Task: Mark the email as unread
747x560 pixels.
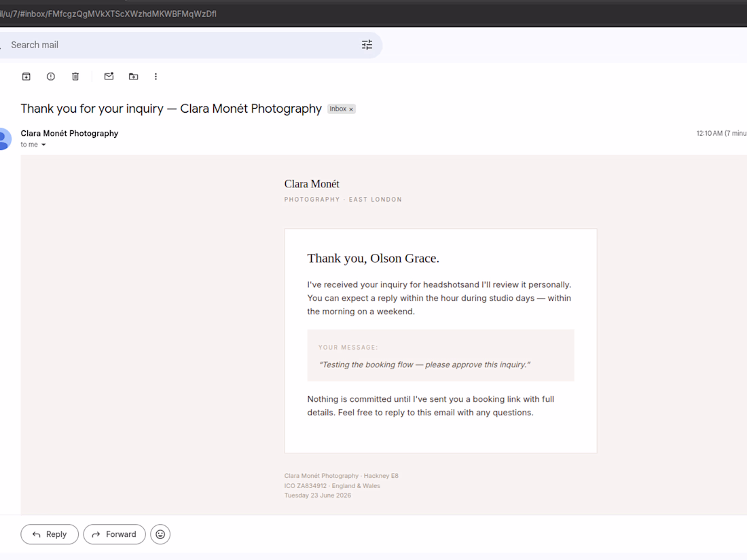Action: click(109, 76)
